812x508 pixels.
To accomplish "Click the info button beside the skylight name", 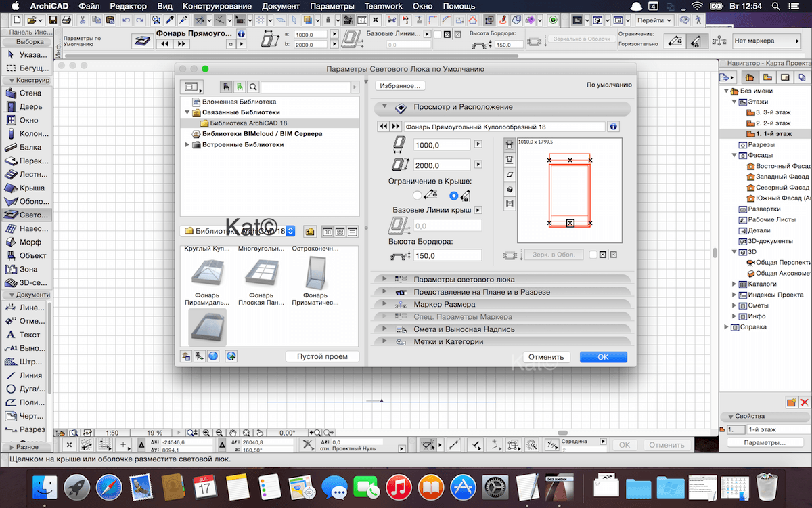I will 614,127.
